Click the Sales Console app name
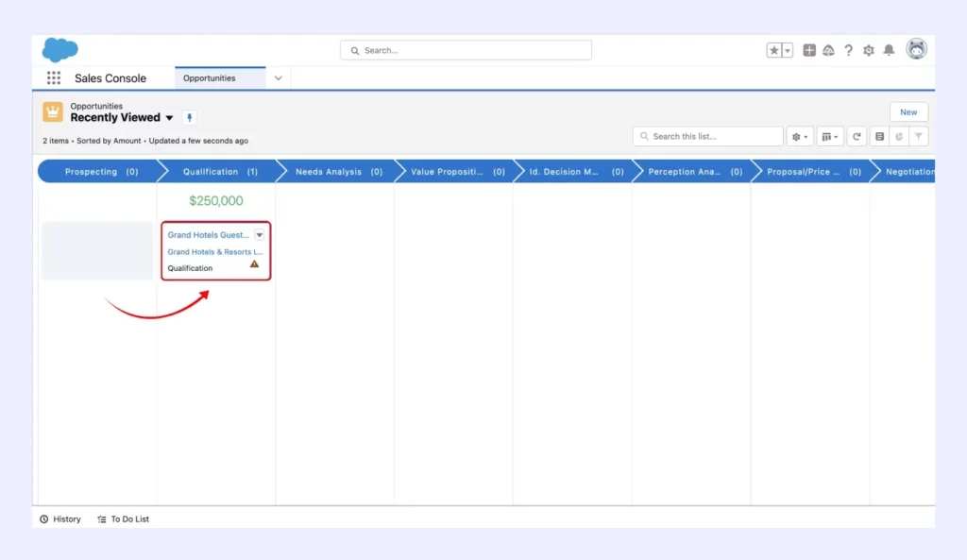The height and width of the screenshot is (560, 967). click(110, 78)
